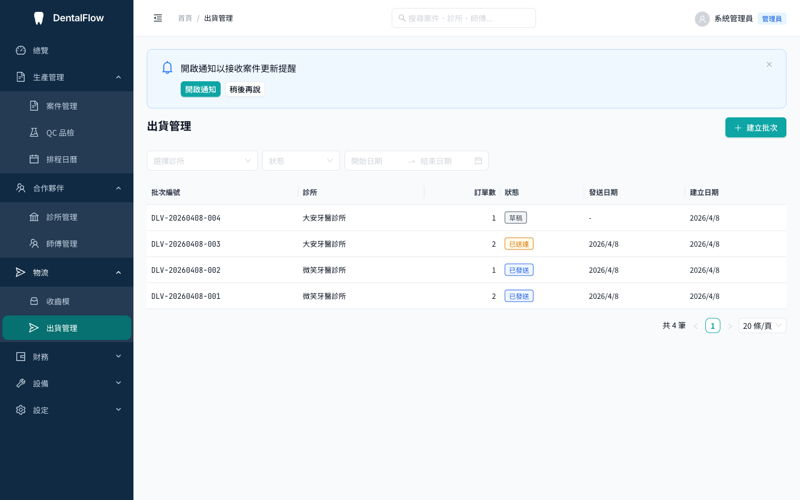The image size is (800, 500).
Task: Expand the 財務 menu section
Action: [118, 356]
